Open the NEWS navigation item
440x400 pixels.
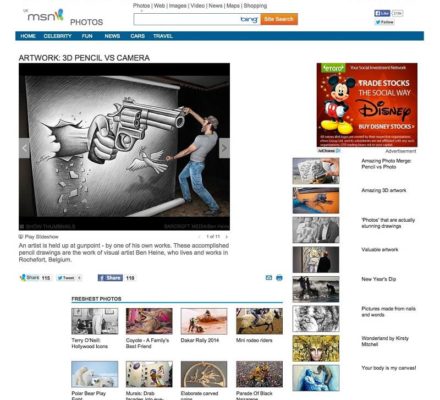coord(112,36)
